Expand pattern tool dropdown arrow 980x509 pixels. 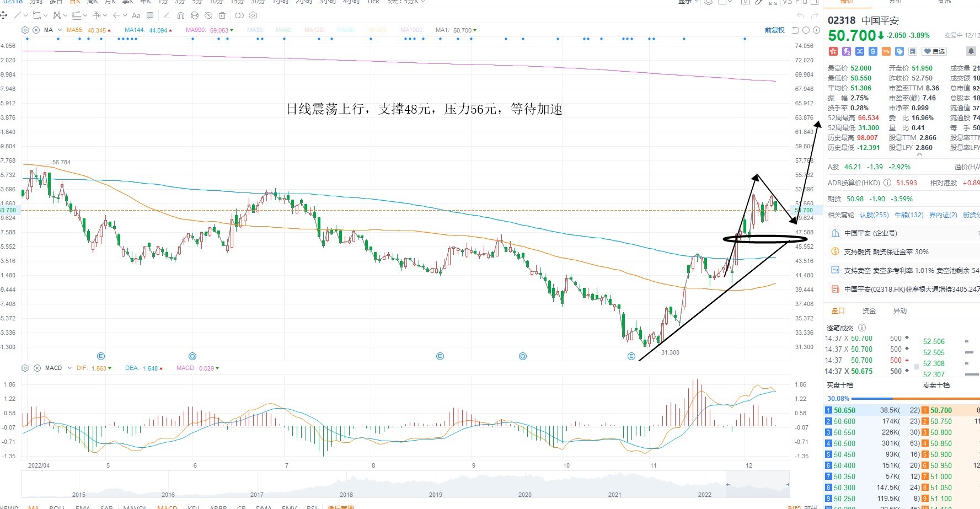pos(65,15)
